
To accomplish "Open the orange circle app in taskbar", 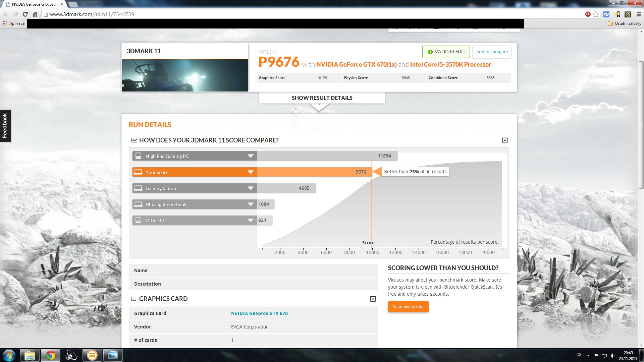I will (92, 355).
